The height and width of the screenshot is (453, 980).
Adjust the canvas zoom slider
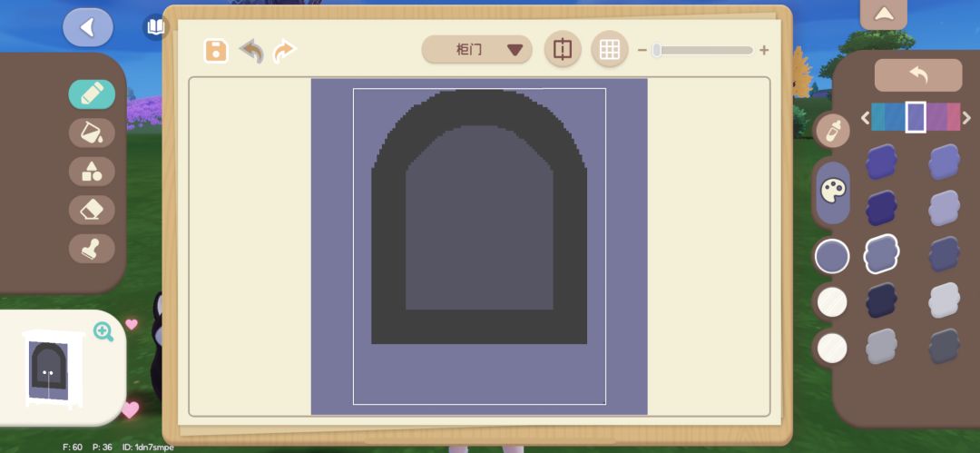click(703, 51)
